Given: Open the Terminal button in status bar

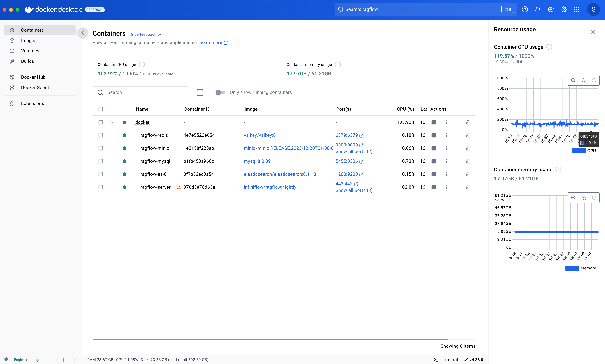Looking at the screenshot, I should pos(445,360).
